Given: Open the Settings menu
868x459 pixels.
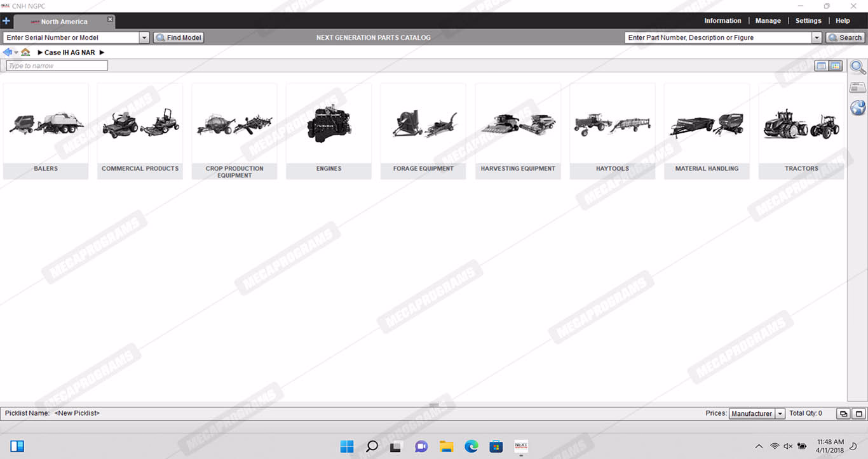Looking at the screenshot, I should tap(808, 21).
